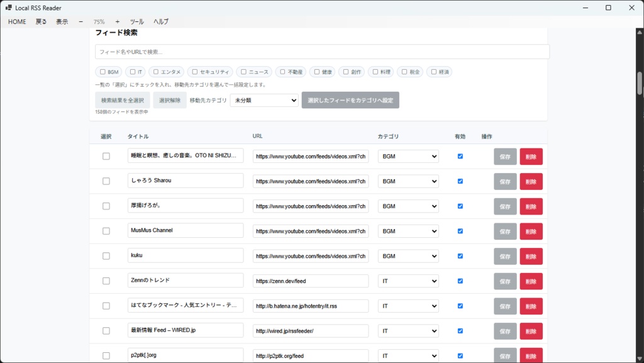Edit the URL field http://wired.jp/rssfeeder/
The image size is (644, 363).
pyautogui.click(x=311, y=331)
